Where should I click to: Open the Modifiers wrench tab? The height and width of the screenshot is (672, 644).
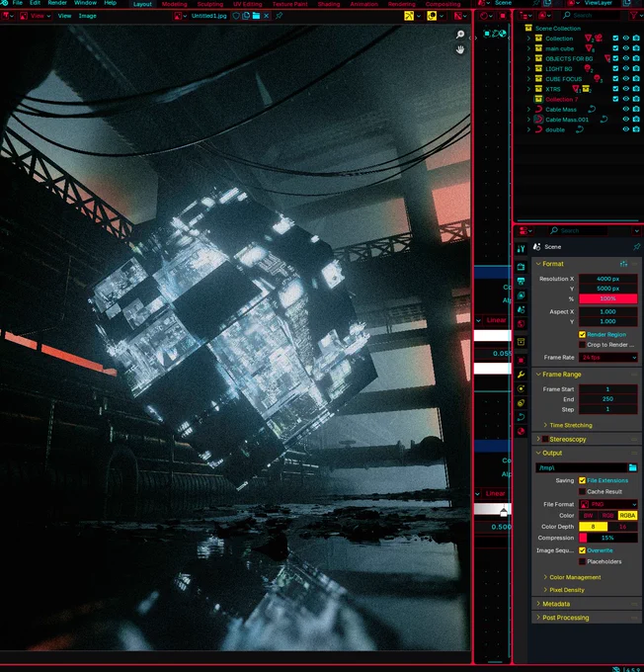coord(521,375)
